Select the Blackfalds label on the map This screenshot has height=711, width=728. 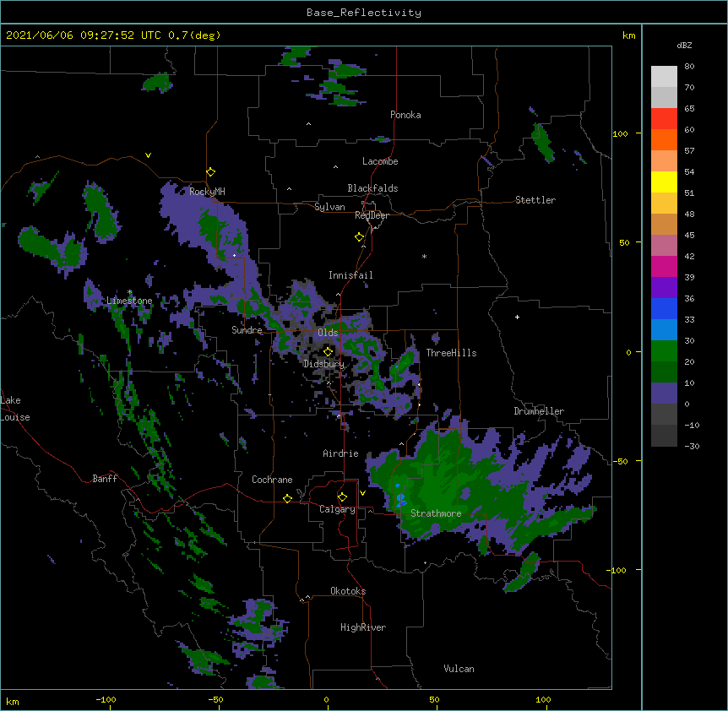[372, 188]
